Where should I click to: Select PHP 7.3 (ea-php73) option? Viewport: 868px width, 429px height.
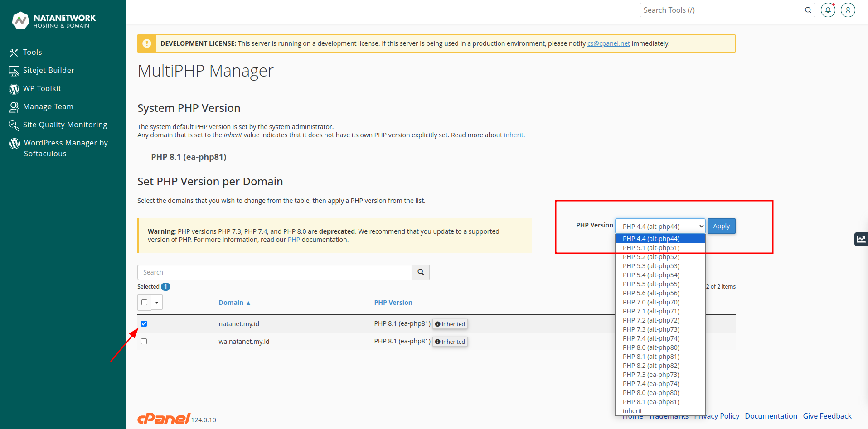point(660,375)
